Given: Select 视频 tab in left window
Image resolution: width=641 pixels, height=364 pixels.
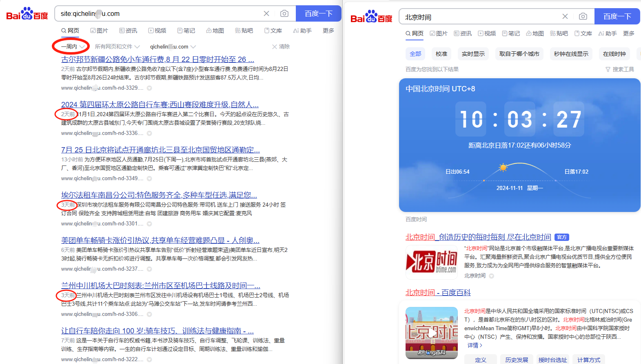Looking at the screenshot, I should point(157,31).
